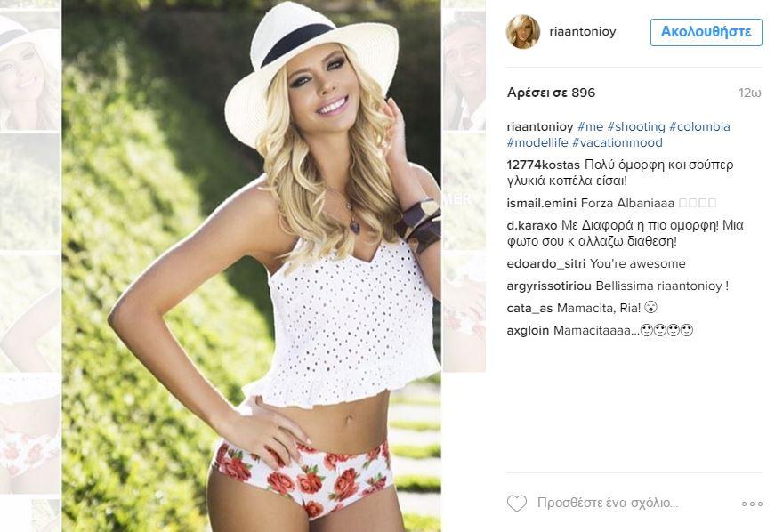Open commenter argyrissotiriou profile

pyautogui.click(x=549, y=286)
